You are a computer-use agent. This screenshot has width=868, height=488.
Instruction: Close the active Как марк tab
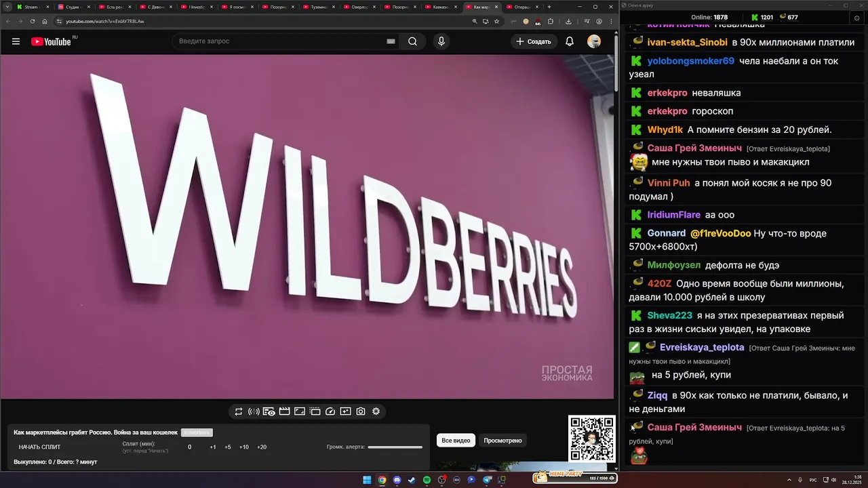pos(496,7)
